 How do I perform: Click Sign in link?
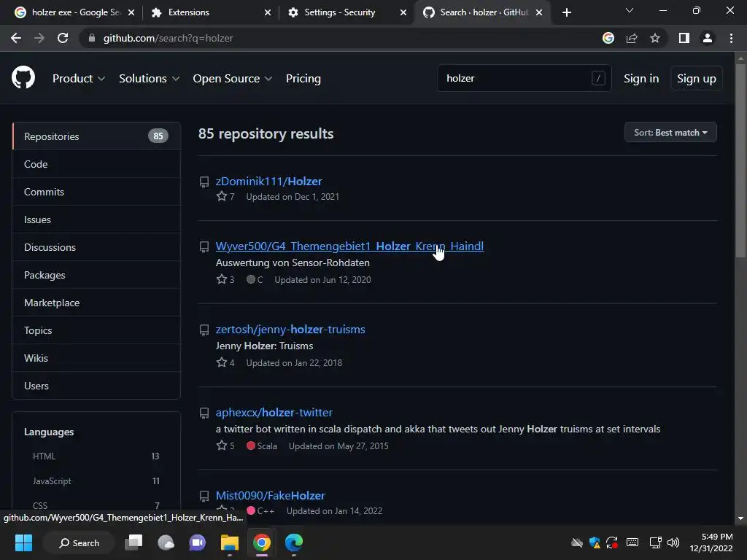[641, 79]
